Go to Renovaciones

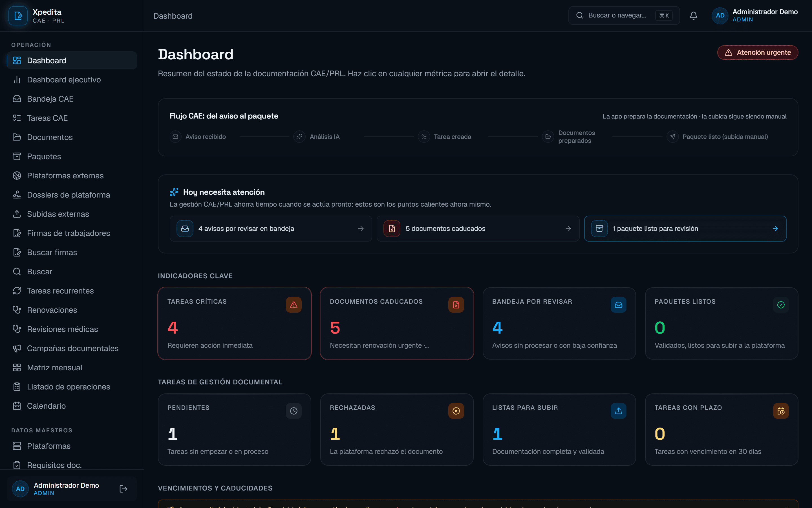point(72,310)
